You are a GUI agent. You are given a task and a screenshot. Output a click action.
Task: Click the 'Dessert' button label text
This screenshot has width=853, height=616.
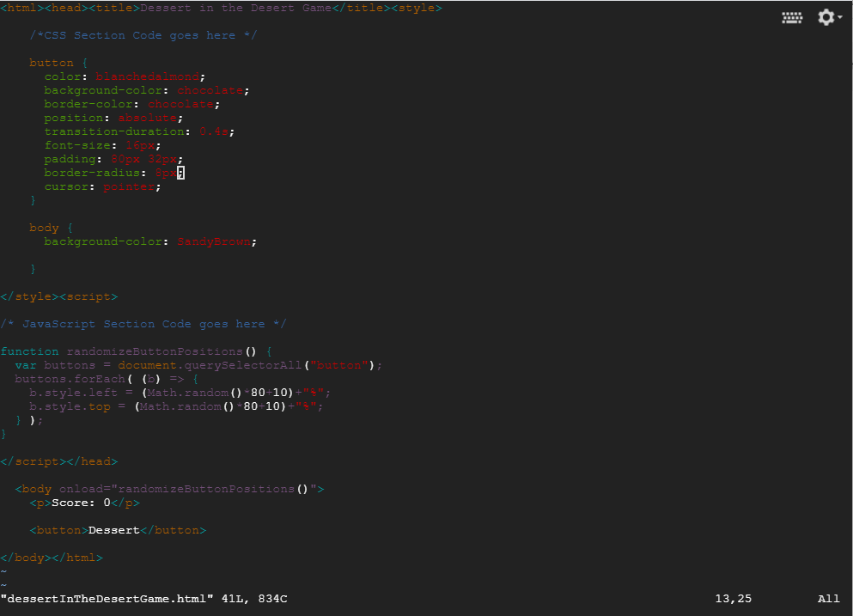click(x=114, y=531)
